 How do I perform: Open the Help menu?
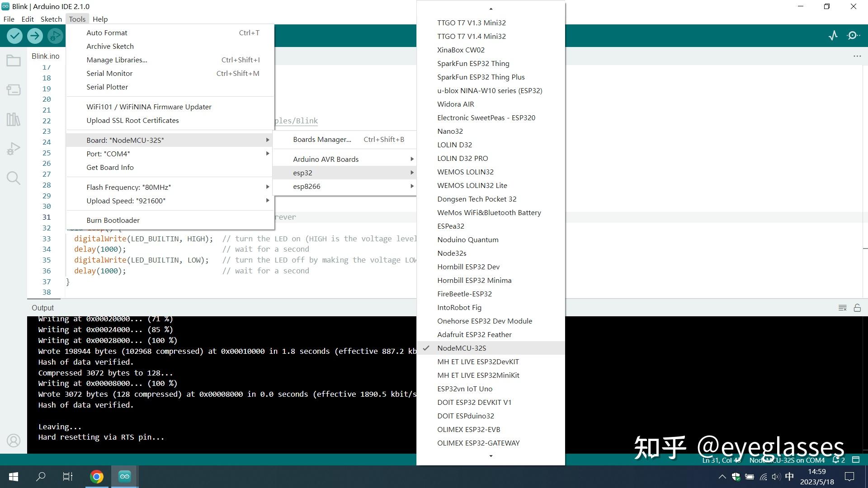click(x=100, y=19)
